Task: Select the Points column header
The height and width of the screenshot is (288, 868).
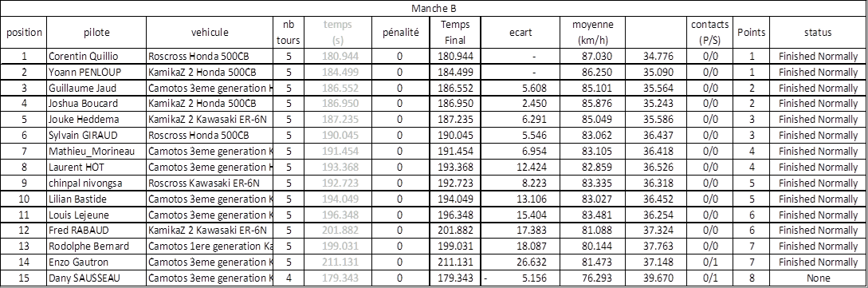Action: (752, 32)
